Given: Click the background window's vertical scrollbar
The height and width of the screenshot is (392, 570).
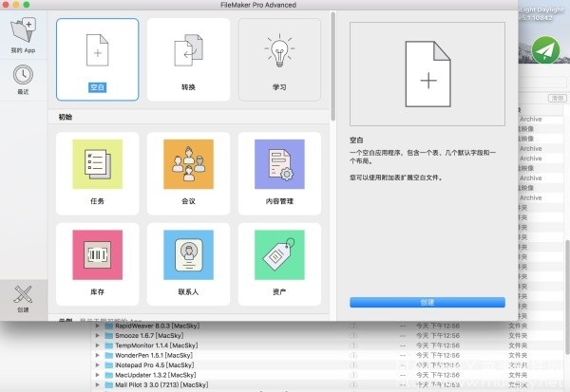Looking at the screenshot, I should pyautogui.click(x=567, y=297).
